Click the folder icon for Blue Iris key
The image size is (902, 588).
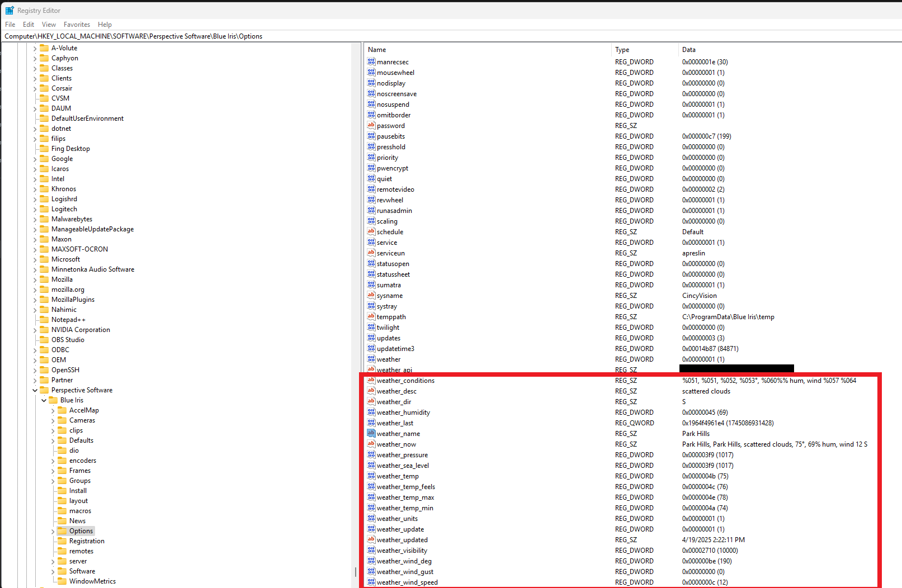(54, 400)
